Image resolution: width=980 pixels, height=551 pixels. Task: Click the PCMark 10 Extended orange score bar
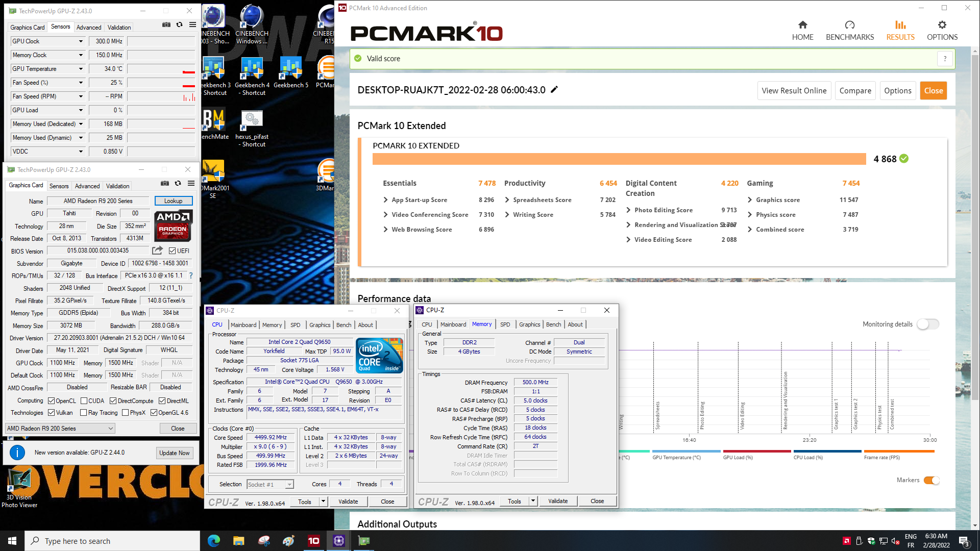coord(619,159)
